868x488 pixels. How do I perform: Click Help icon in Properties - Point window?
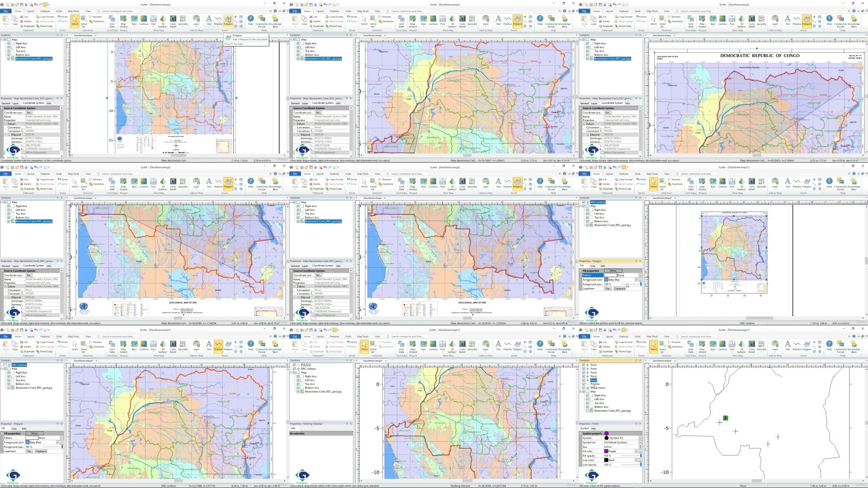pyautogui.click(x=829, y=346)
